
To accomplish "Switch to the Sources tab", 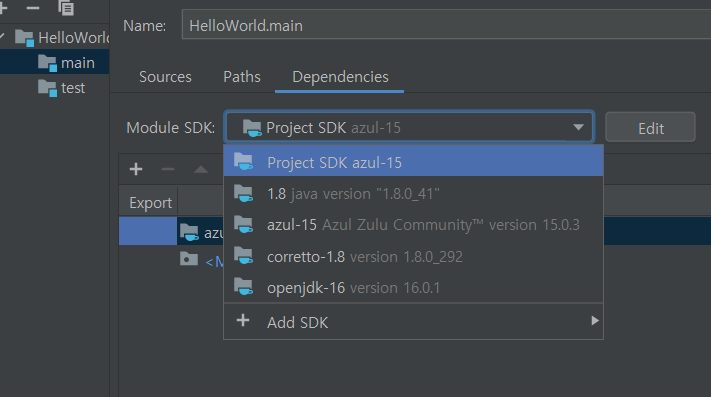I will [165, 77].
